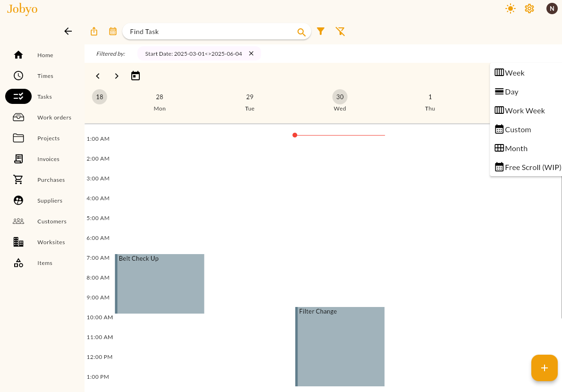Image resolution: width=562 pixels, height=392 pixels.
Task: Open the date picker calendar icon
Action: pyautogui.click(x=112, y=31)
